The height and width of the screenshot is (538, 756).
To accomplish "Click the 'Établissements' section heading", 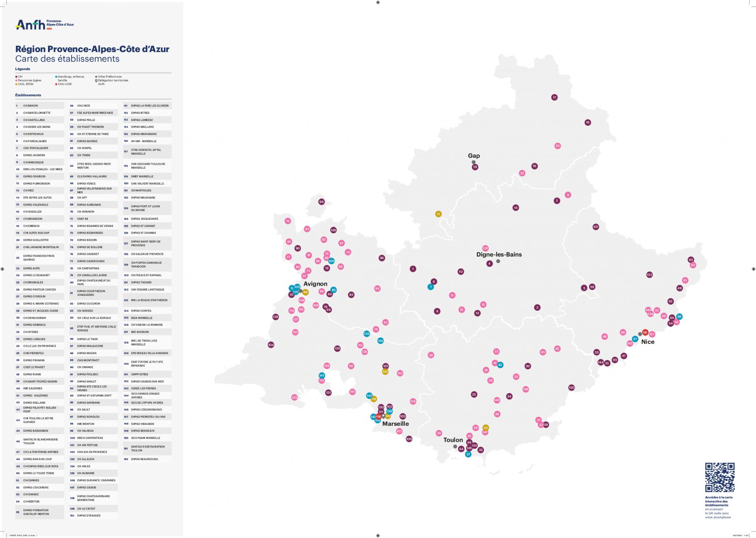I will click(28, 95).
